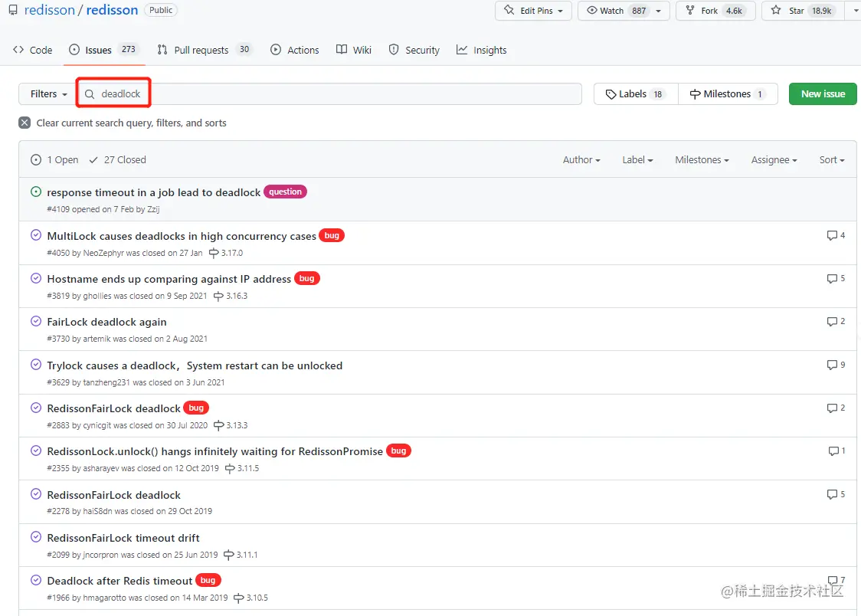Screen dimensions: 861x616
Task: Click the repository book icon beside redisson
Action: click(12, 10)
